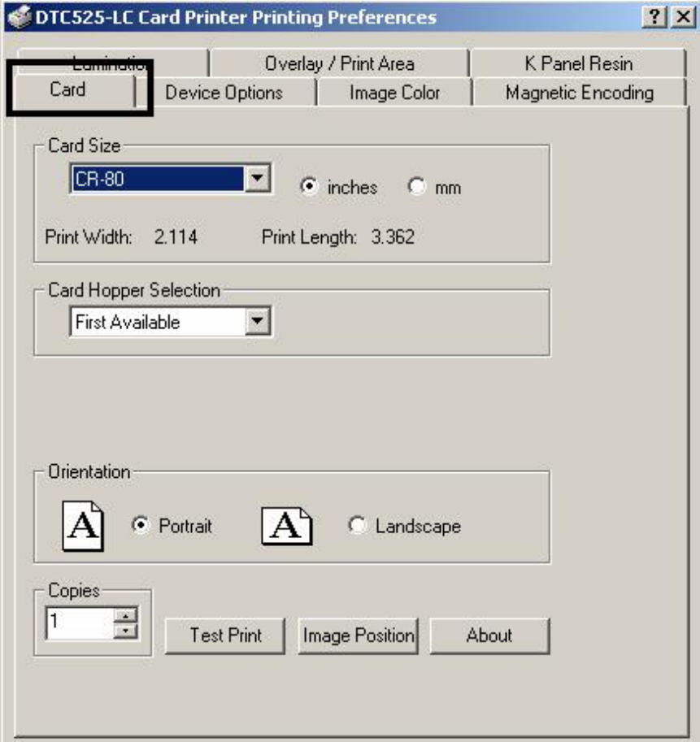700x742 pixels.
Task: Click into the Copies number field
Action: [x=80, y=623]
